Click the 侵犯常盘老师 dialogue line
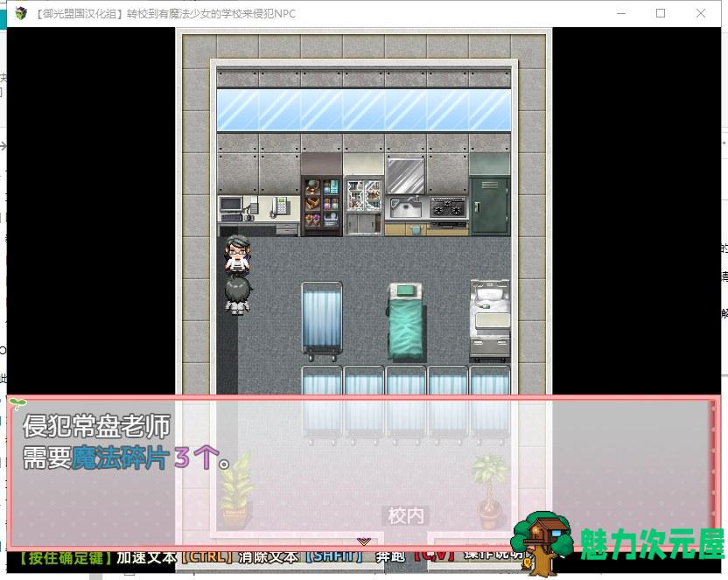The width and height of the screenshot is (728, 580). point(97,426)
